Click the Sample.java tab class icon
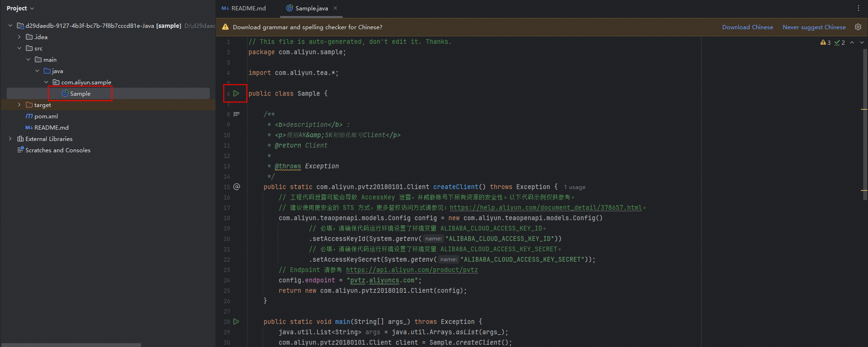The height and width of the screenshot is (347, 868). click(x=289, y=8)
